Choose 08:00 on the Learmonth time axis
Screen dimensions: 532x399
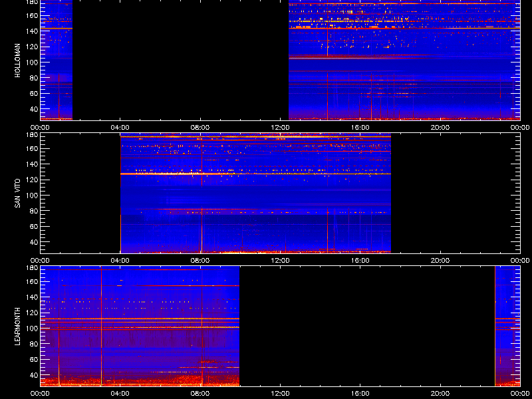(x=200, y=394)
